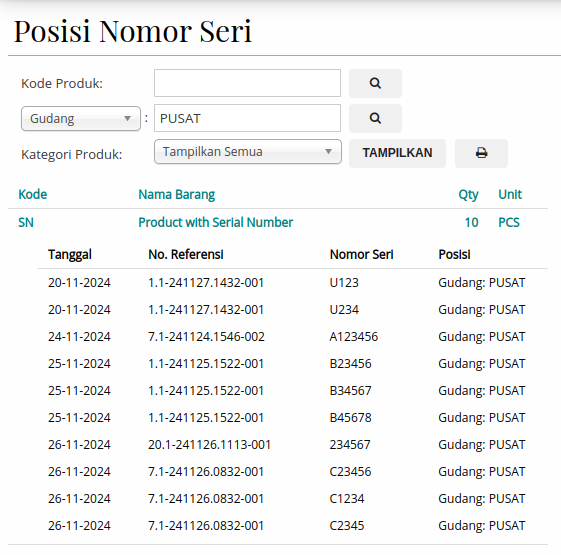Click the Nomor Seri column header

[361, 254]
